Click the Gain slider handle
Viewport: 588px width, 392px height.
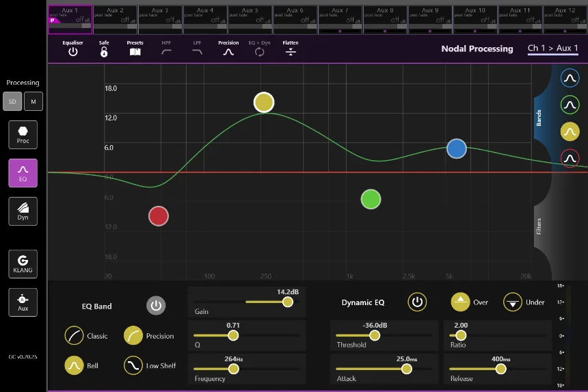point(288,302)
